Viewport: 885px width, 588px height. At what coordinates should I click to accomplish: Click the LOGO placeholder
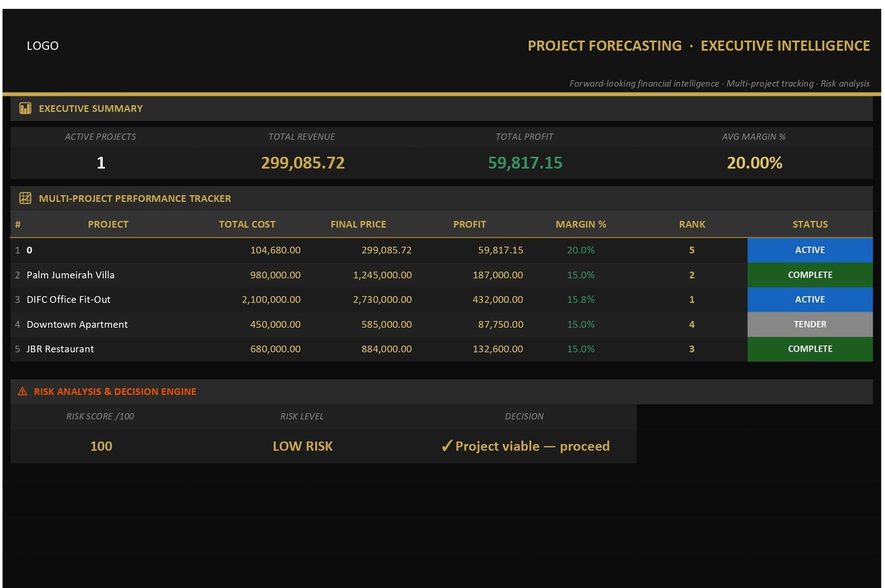point(42,46)
